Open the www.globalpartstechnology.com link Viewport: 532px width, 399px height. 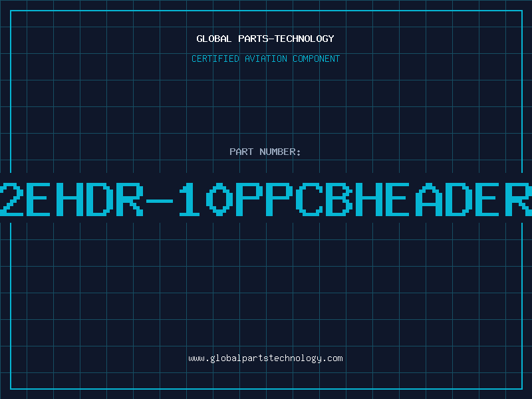click(x=265, y=358)
